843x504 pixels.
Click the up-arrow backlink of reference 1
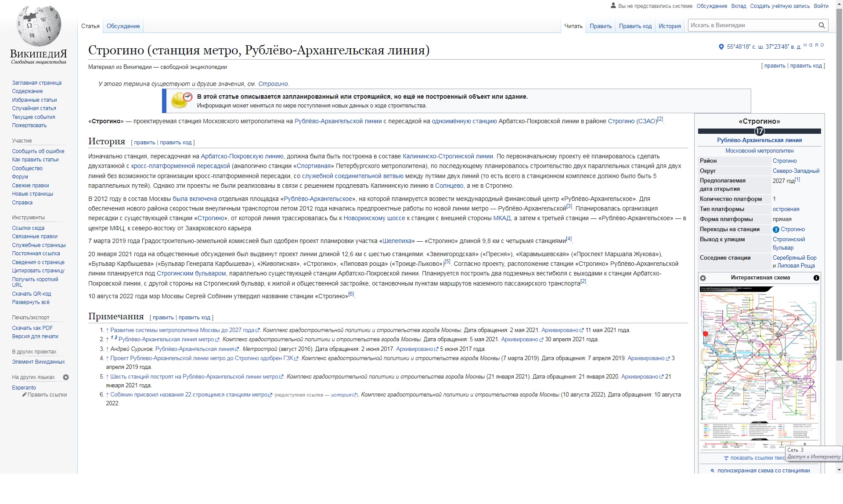coord(107,330)
